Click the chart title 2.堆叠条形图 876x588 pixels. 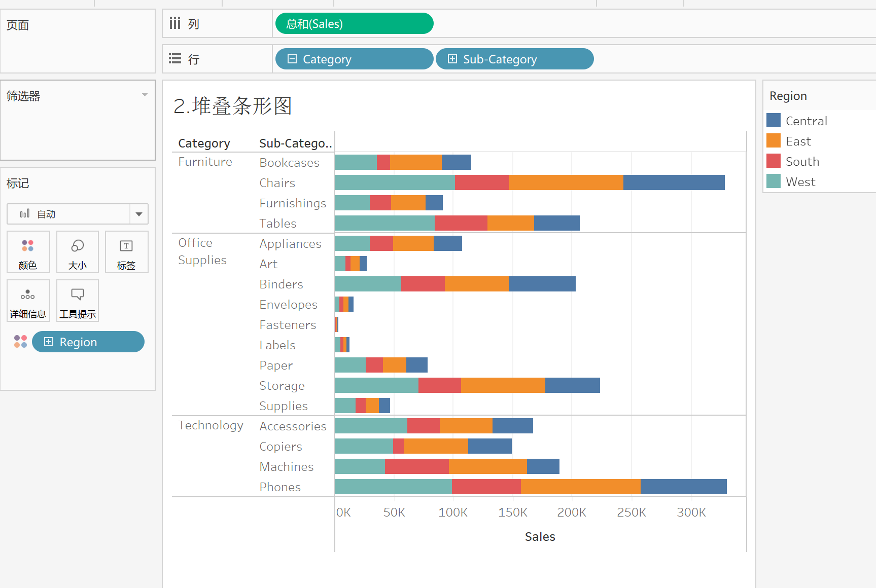pyautogui.click(x=233, y=106)
